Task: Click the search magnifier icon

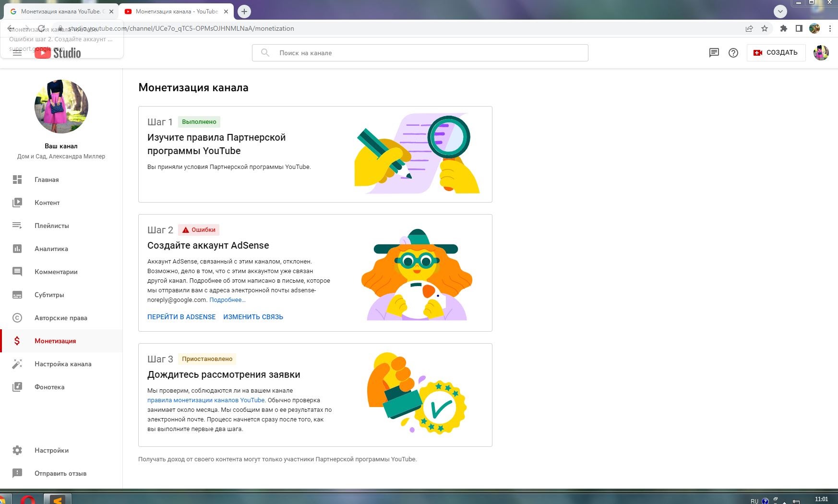Action: [265, 53]
